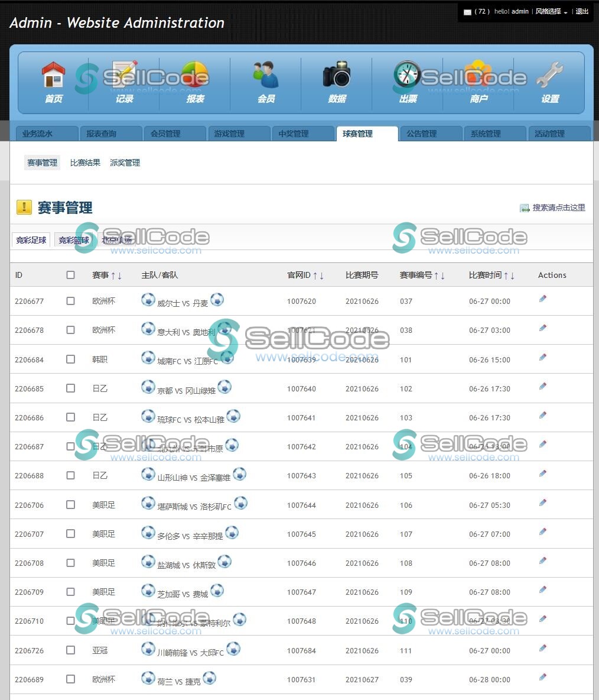599x700 pixels.
Task: Edit match 2206708 with pencil icon
Action: (543, 560)
